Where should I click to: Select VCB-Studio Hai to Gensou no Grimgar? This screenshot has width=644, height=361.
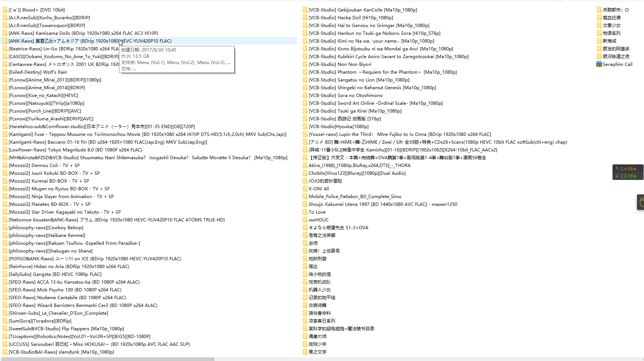(369, 26)
